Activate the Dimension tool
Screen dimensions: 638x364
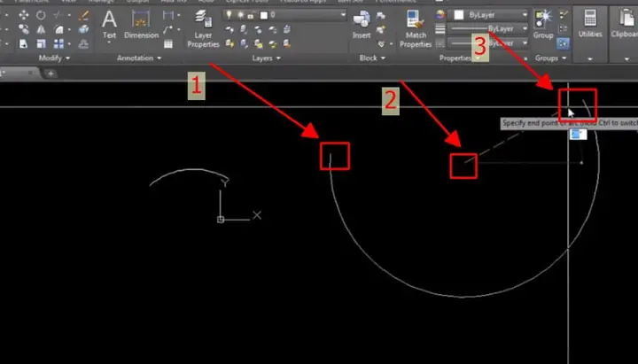pyautogui.click(x=141, y=25)
